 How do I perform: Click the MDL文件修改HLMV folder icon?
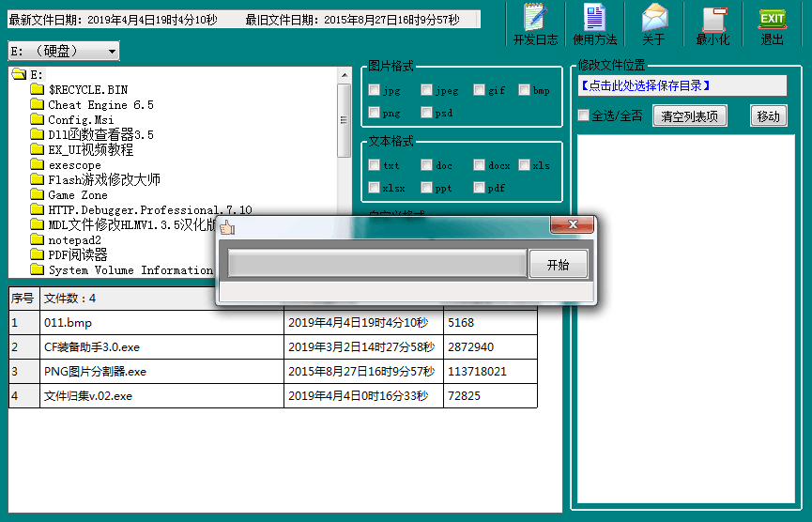(x=37, y=224)
